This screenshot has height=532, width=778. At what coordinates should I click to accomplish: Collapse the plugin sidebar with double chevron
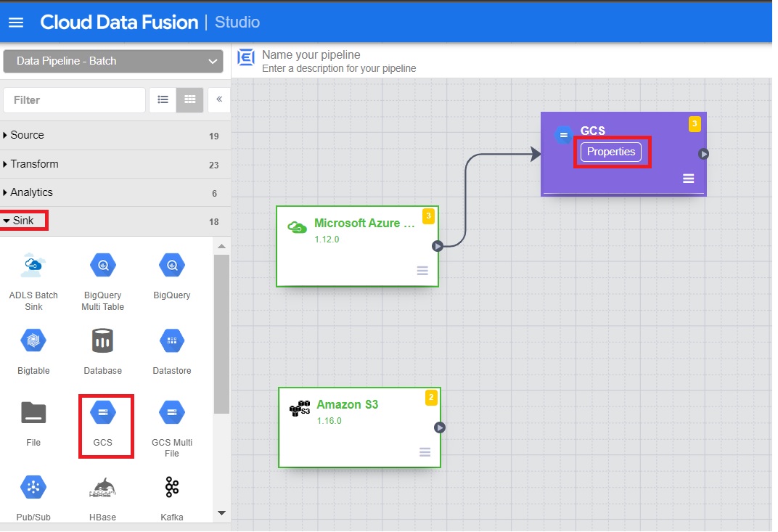[x=218, y=99]
